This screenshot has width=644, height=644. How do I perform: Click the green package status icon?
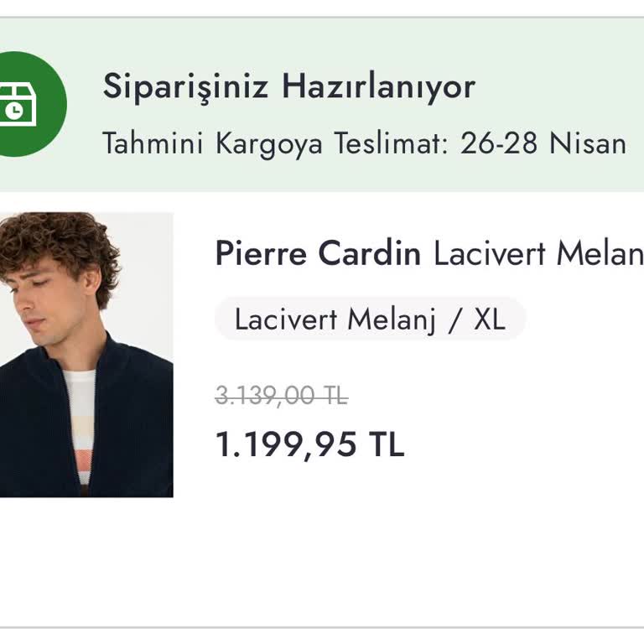pos(29,104)
